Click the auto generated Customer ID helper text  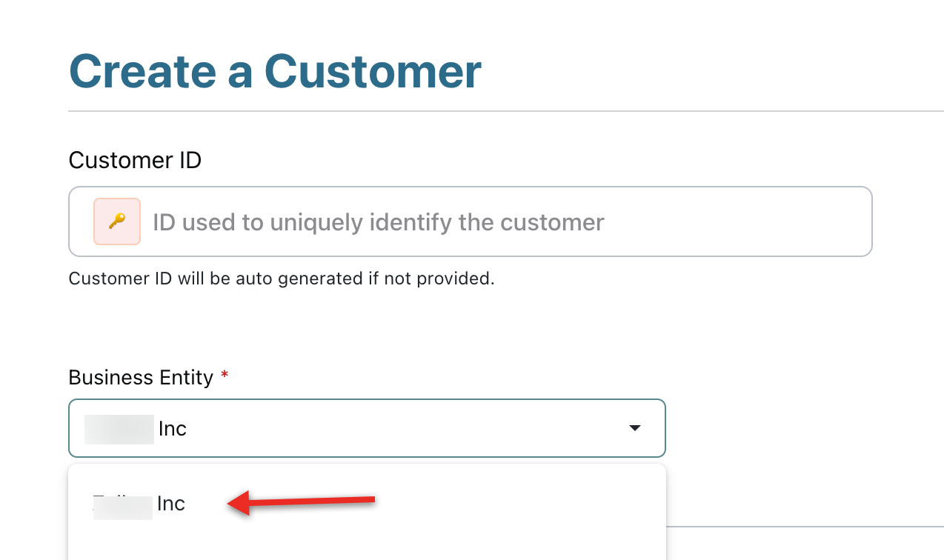tap(281, 279)
